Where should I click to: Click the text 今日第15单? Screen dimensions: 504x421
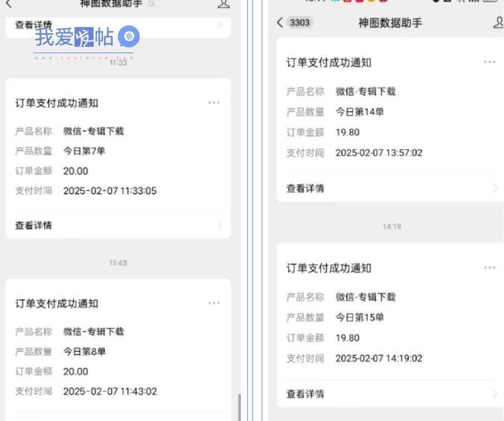[360, 317]
